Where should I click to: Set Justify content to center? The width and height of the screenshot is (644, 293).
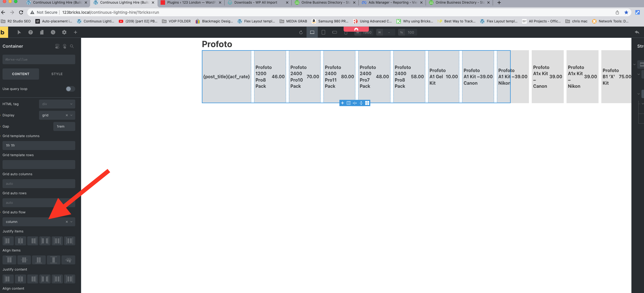(20, 279)
